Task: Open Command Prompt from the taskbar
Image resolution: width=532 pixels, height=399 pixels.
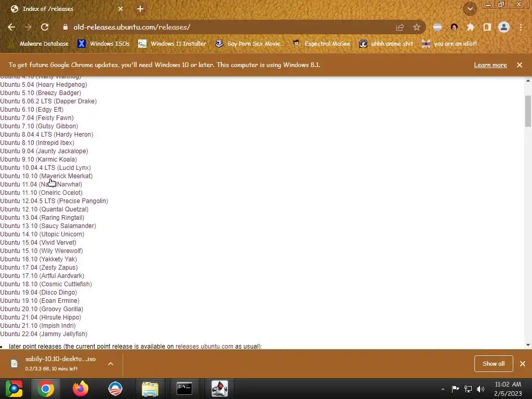Action: (x=184, y=389)
